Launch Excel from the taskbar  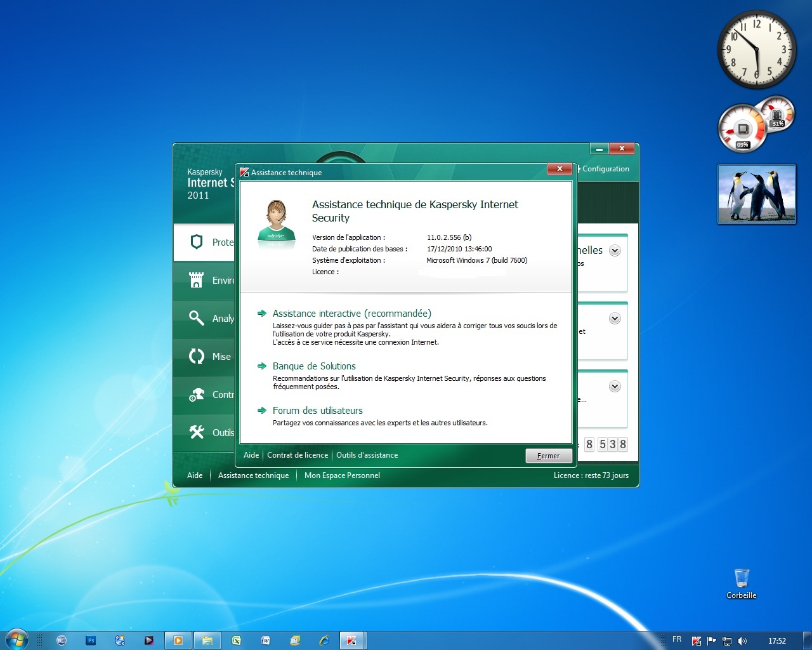click(x=237, y=640)
